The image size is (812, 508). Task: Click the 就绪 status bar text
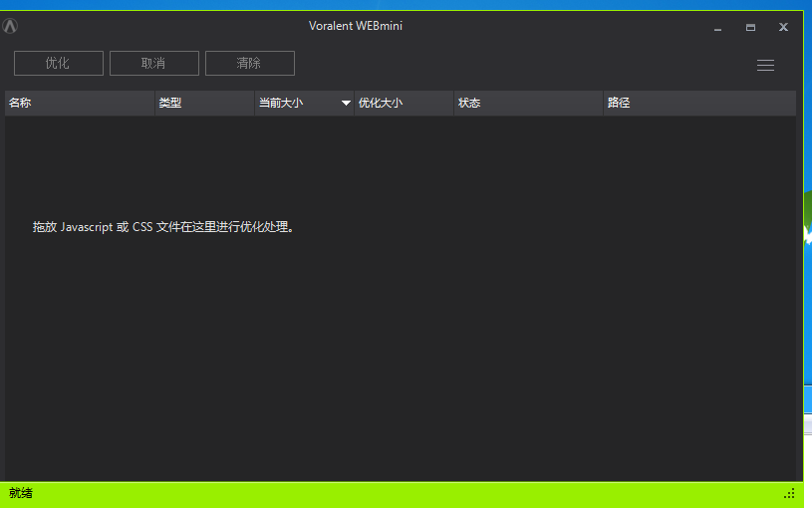click(x=21, y=493)
